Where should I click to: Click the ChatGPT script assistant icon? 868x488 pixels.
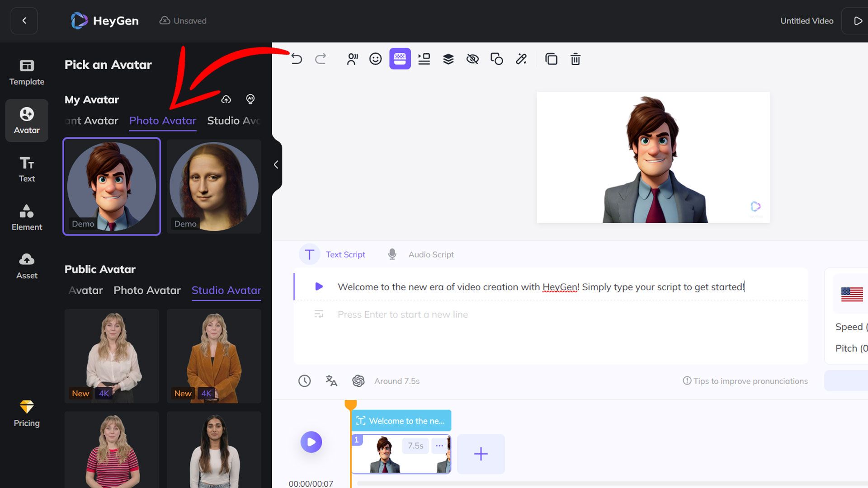pyautogui.click(x=358, y=381)
